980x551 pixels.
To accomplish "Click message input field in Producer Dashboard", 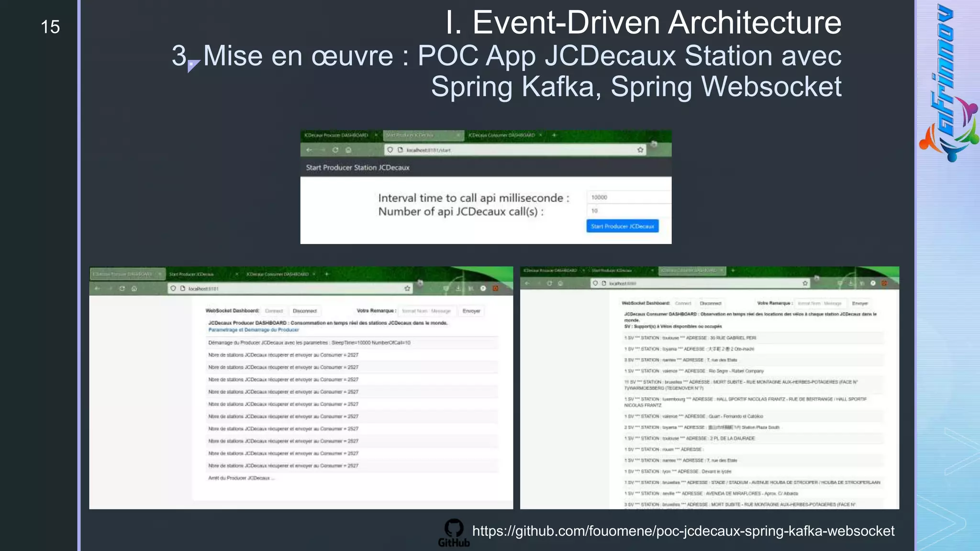I will tap(427, 311).
